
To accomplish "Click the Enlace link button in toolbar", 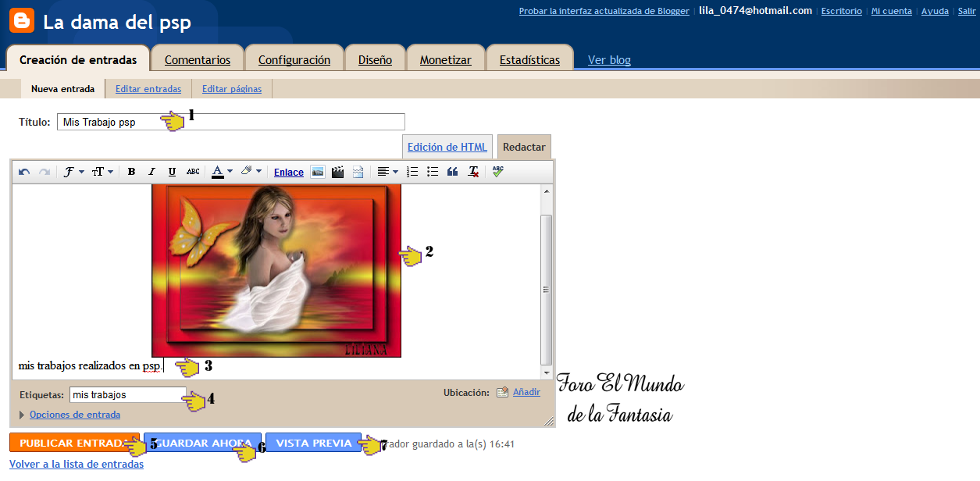I will pyautogui.click(x=289, y=173).
